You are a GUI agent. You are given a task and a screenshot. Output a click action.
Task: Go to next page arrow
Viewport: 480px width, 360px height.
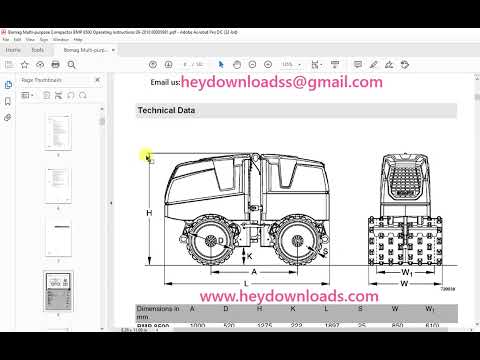[x=168, y=65]
